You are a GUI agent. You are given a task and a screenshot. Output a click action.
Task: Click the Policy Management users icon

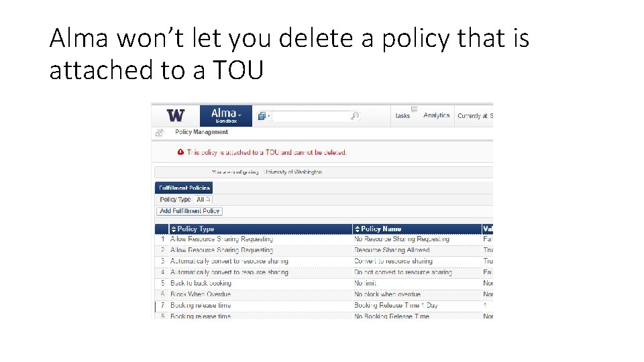[x=160, y=133]
